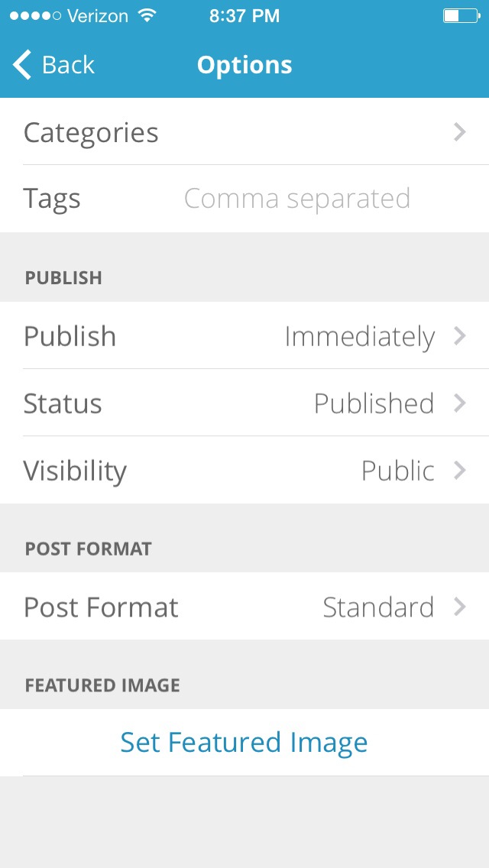Select the Tags label
Image resolution: width=489 pixels, height=868 pixels.
tap(52, 199)
